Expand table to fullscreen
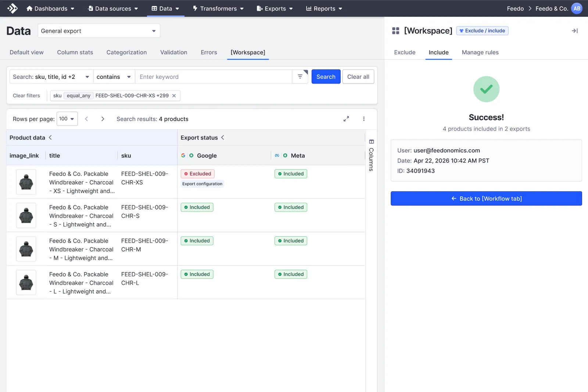 tap(346, 119)
